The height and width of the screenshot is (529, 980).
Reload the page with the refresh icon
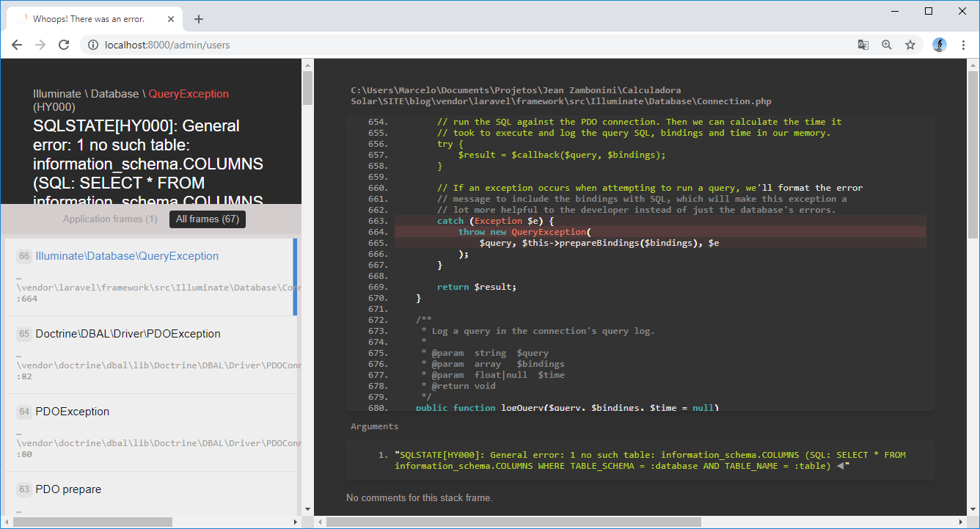64,45
